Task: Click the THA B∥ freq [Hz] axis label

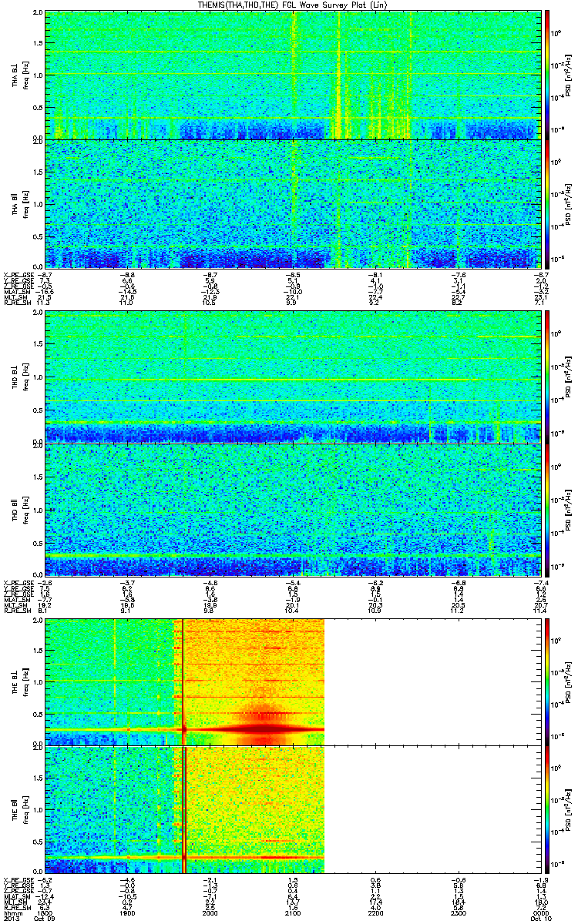Action: tap(19, 204)
